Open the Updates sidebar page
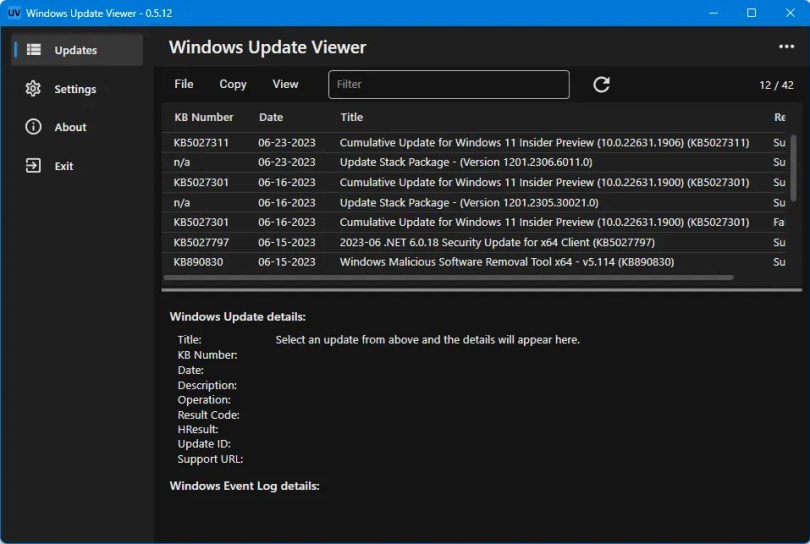The height and width of the screenshot is (544, 810). pos(77,50)
